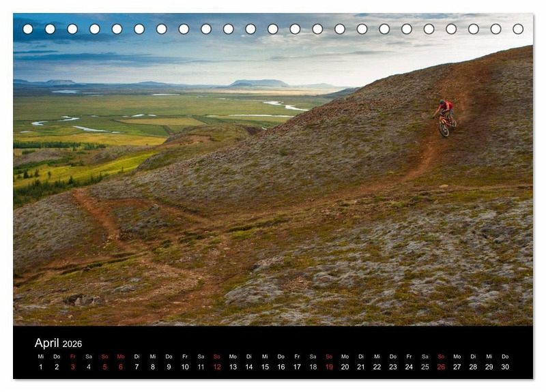Select day 7 in the calendar row
The image size is (546, 392).
click(x=137, y=367)
